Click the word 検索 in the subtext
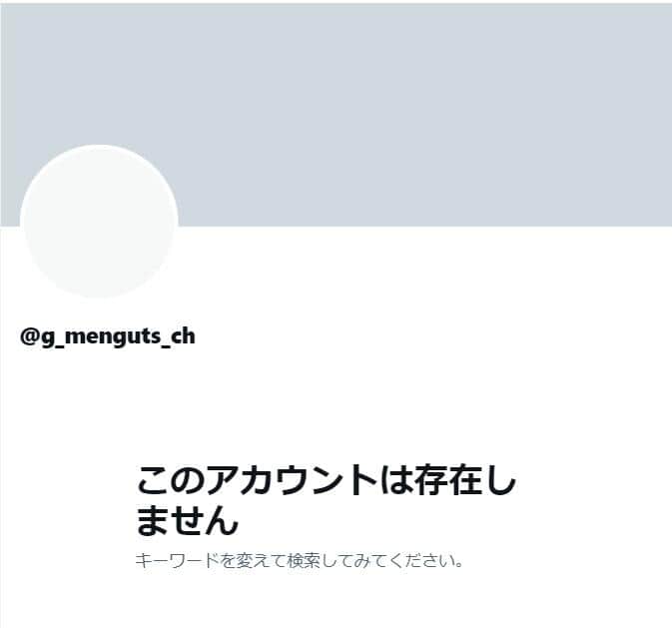This screenshot has height=628, width=672. point(304,560)
